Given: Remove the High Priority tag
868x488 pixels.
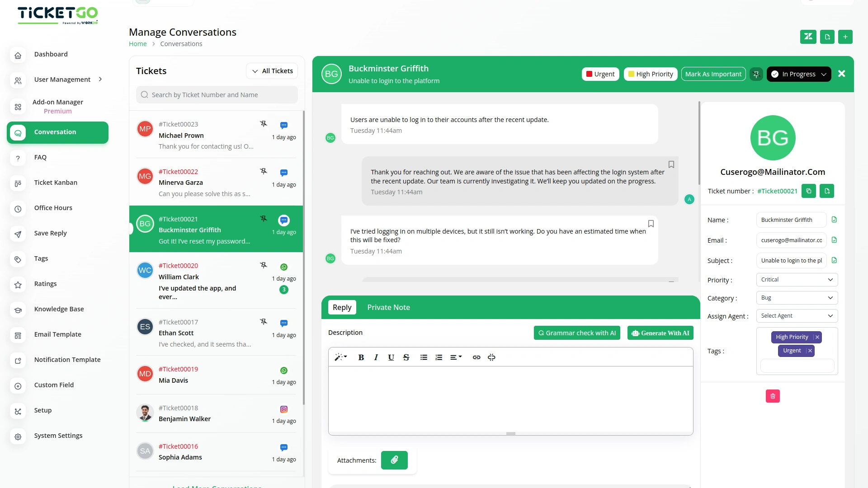Looking at the screenshot, I should tap(817, 337).
